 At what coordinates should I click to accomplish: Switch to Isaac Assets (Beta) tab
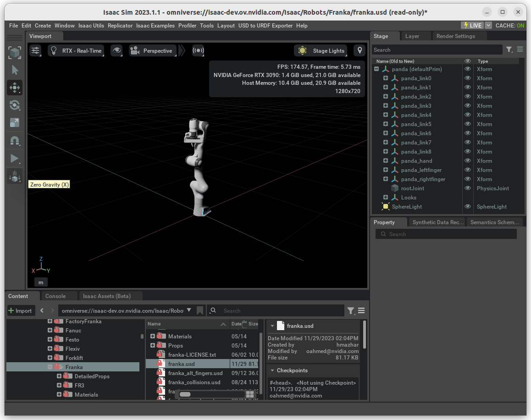tap(107, 296)
